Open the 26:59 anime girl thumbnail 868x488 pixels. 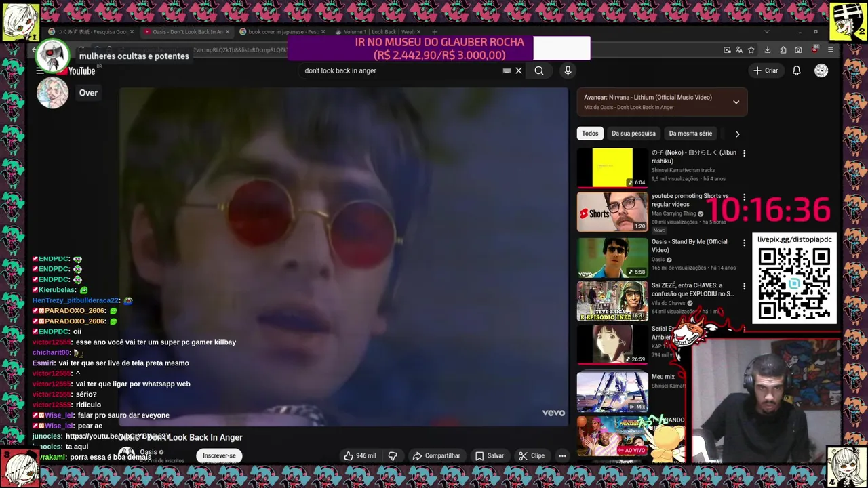(x=612, y=344)
